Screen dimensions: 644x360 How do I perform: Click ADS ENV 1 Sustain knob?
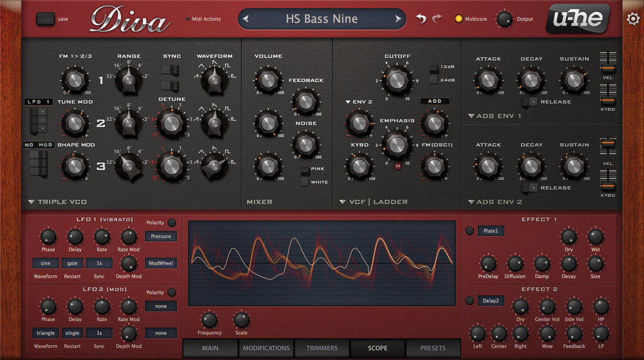click(574, 81)
